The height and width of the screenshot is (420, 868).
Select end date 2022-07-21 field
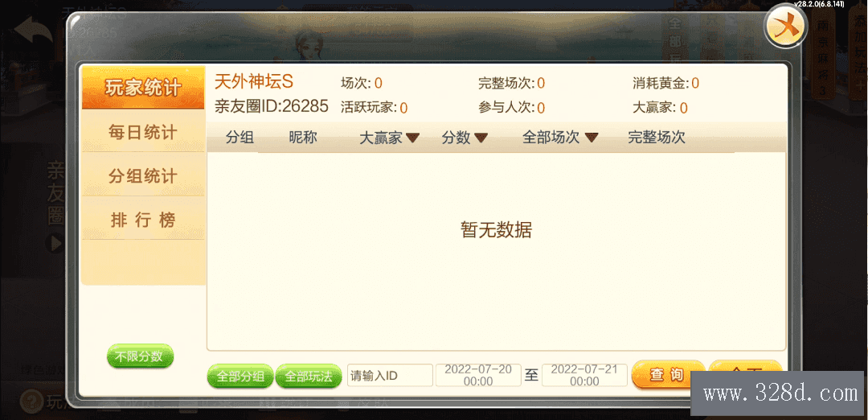click(x=584, y=375)
